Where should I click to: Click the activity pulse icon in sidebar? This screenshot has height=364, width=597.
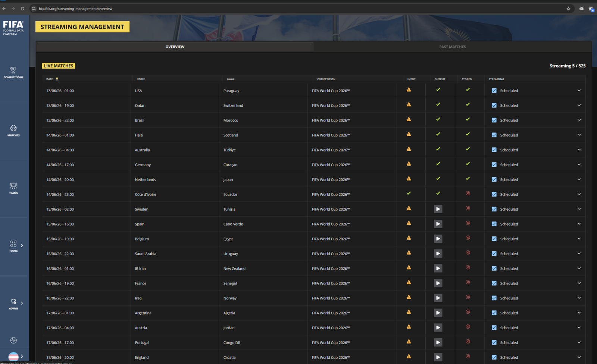coord(13,340)
